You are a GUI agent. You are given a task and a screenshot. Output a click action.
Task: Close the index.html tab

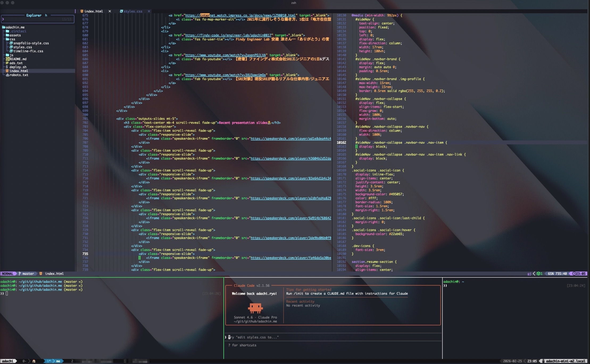(110, 11)
